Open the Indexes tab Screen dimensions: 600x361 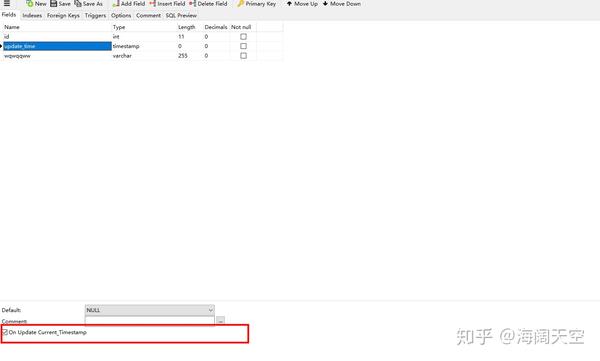pos(32,15)
